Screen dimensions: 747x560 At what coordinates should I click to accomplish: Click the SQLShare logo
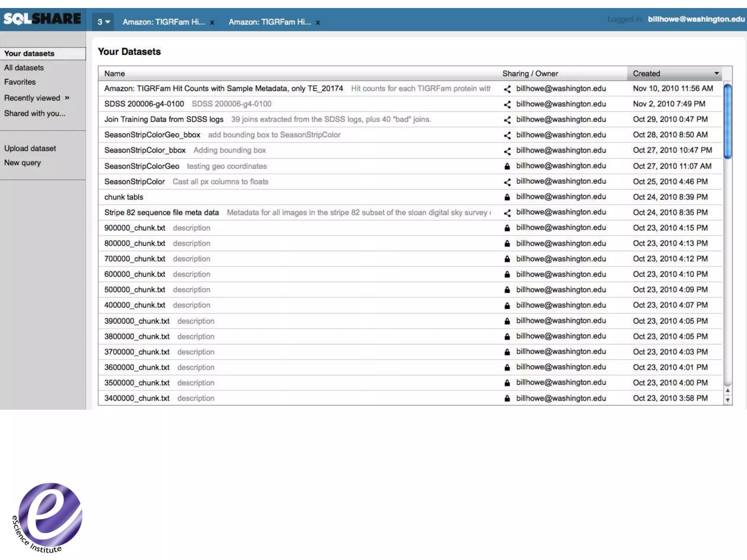42,19
